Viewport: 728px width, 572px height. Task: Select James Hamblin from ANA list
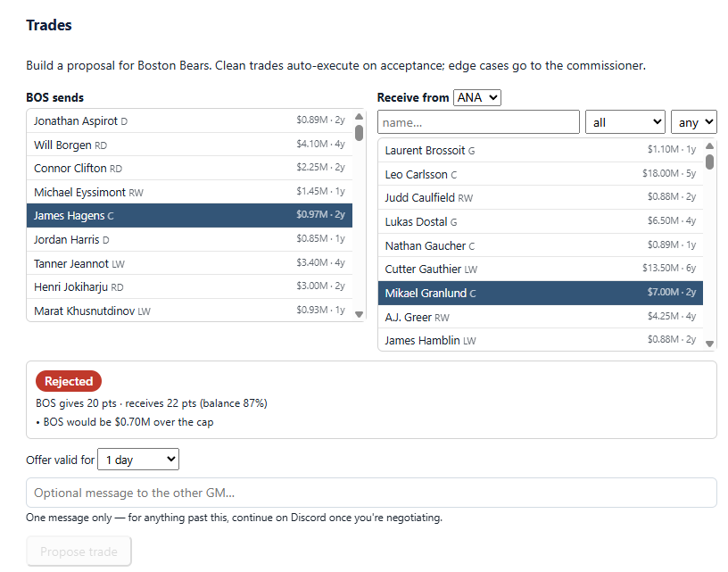[x=541, y=340]
